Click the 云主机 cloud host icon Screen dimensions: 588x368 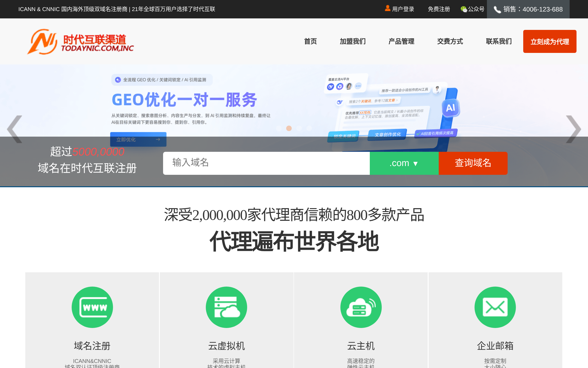coord(361,307)
